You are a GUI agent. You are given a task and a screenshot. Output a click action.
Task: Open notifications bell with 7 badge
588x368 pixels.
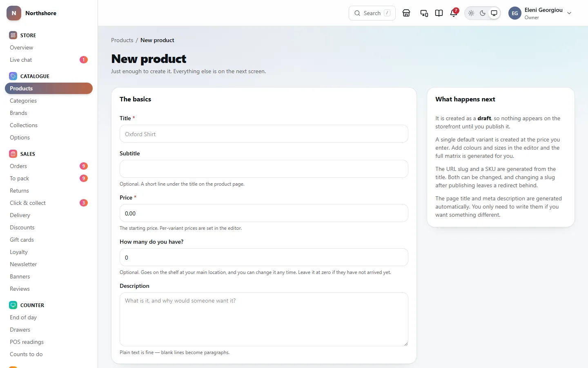[454, 13]
